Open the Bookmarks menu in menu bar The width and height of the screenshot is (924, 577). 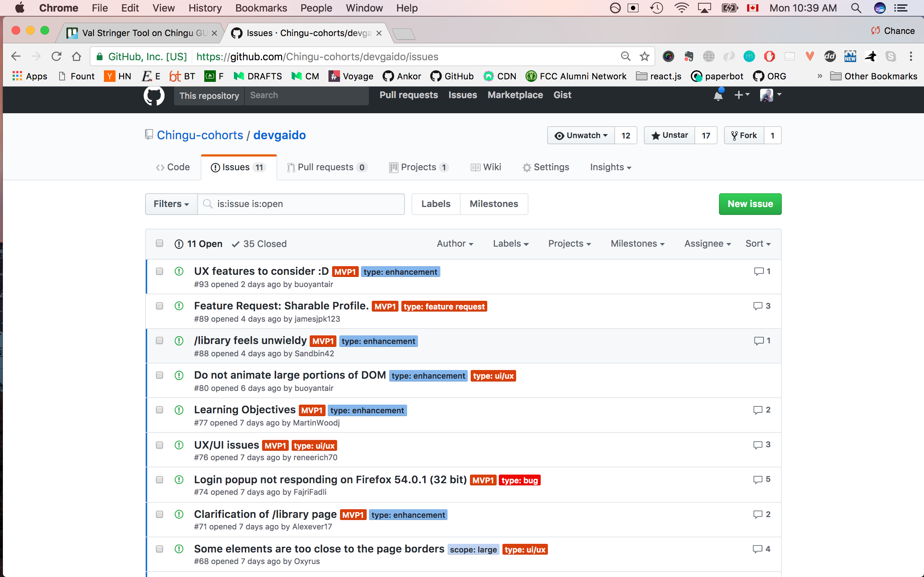pyautogui.click(x=261, y=8)
